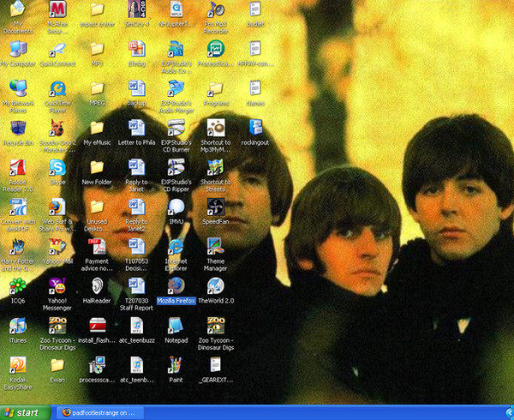Click the Windows start button
The height and width of the screenshot is (420, 514).
point(26,413)
